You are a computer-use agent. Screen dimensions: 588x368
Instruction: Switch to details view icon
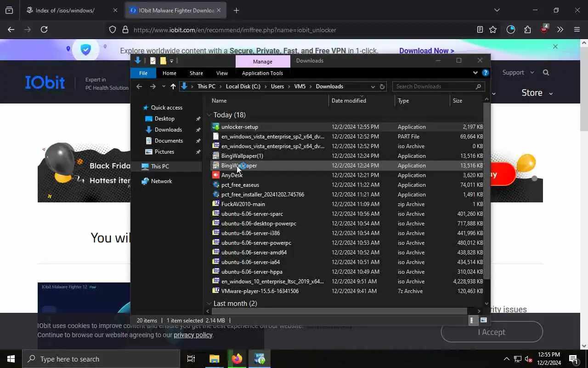[472, 320]
